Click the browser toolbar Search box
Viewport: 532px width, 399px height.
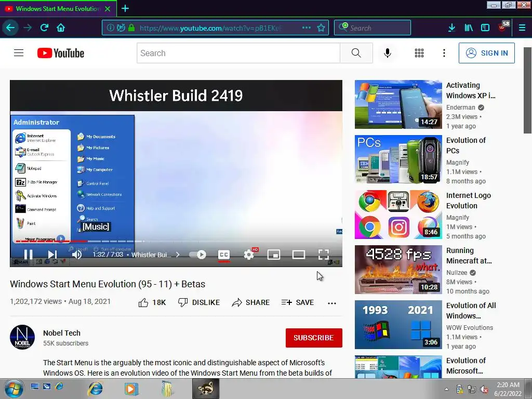click(x=373, y=28)
